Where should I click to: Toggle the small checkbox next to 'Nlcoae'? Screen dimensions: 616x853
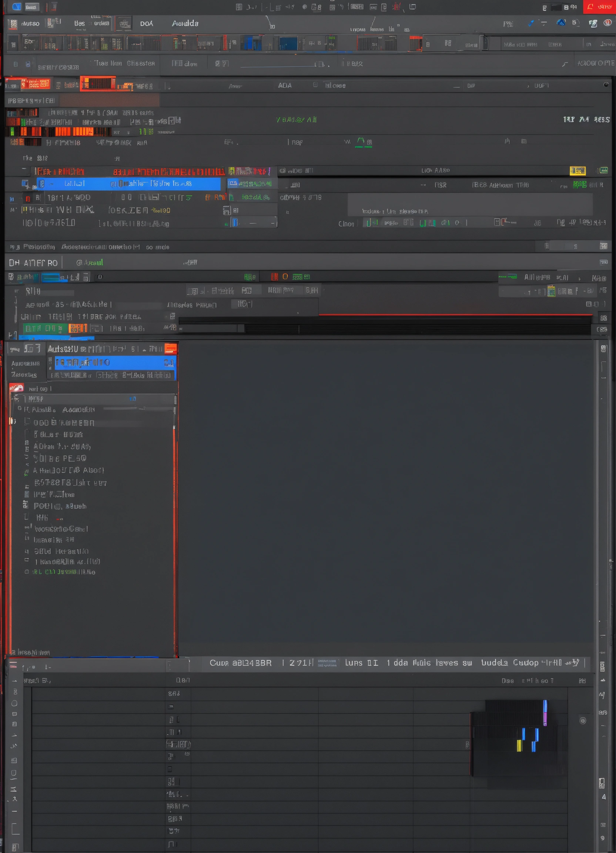[315, 85]
